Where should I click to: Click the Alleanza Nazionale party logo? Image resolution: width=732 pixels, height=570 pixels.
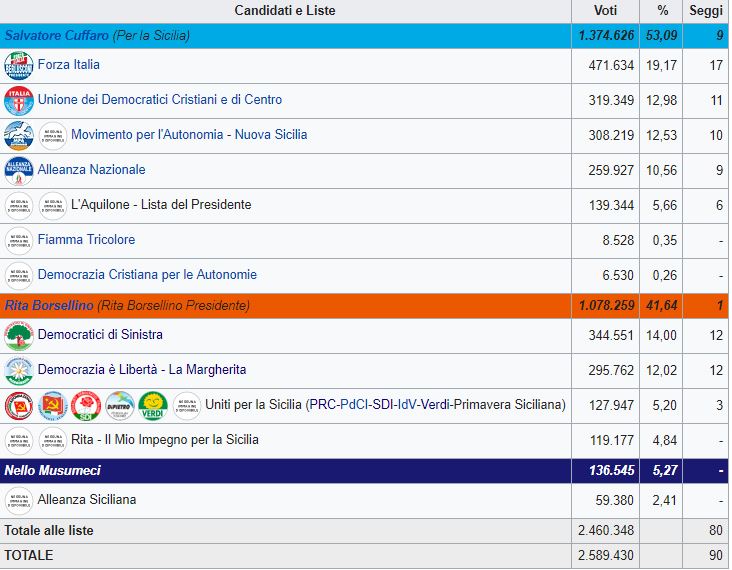coord(19,171)
